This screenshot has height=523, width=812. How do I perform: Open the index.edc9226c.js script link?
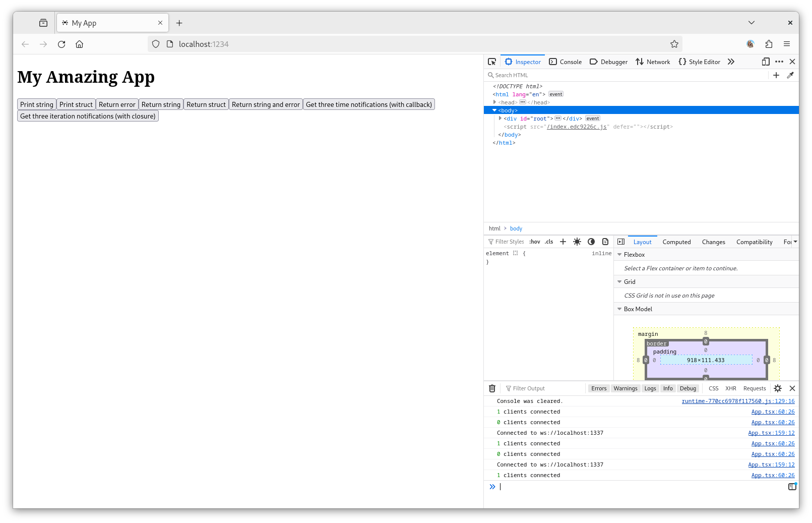(x=577, y=127)
